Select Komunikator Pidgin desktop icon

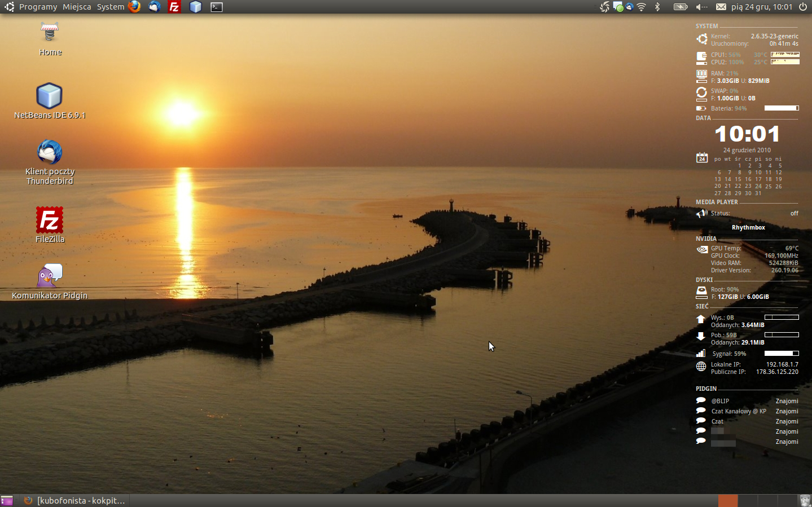[50, 276]
